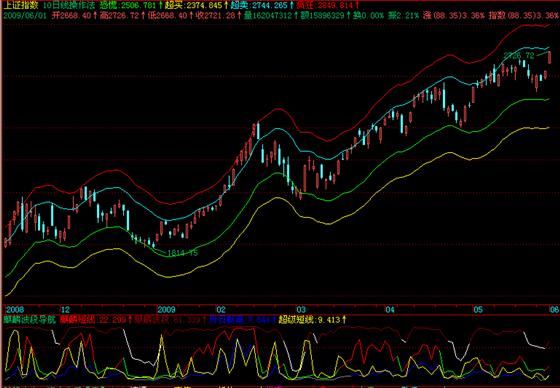
Task: Click the 上证指数 title label
Action: [x=20, y=5]
